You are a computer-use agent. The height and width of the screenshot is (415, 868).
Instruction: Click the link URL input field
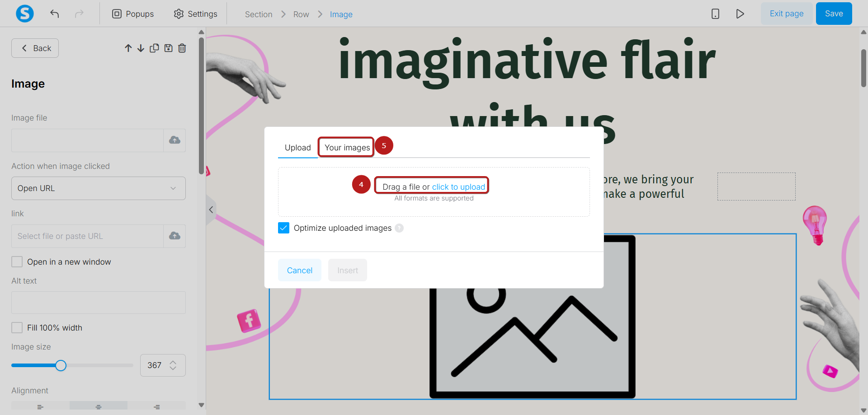click(x=87, y=236)
